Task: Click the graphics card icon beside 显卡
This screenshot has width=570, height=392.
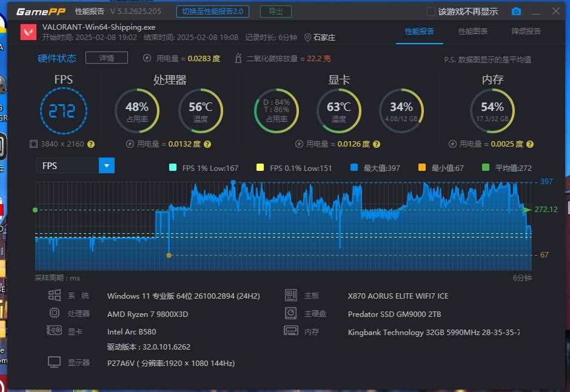Action: click(55, 330)
